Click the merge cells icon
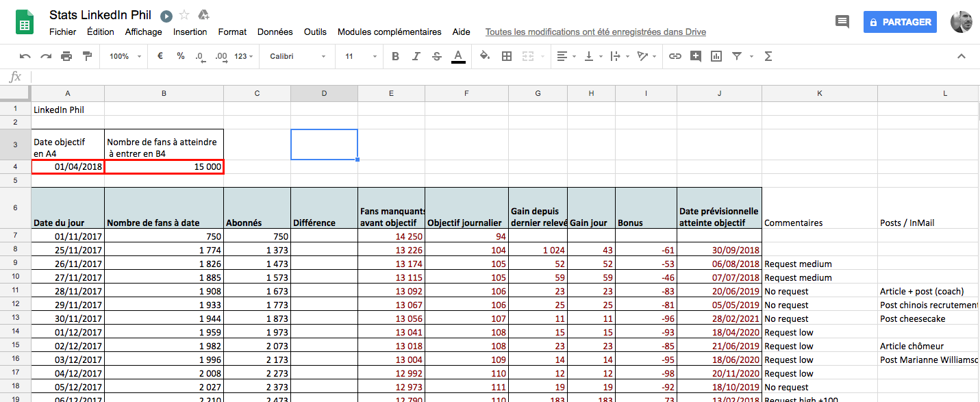 [528, 56]
